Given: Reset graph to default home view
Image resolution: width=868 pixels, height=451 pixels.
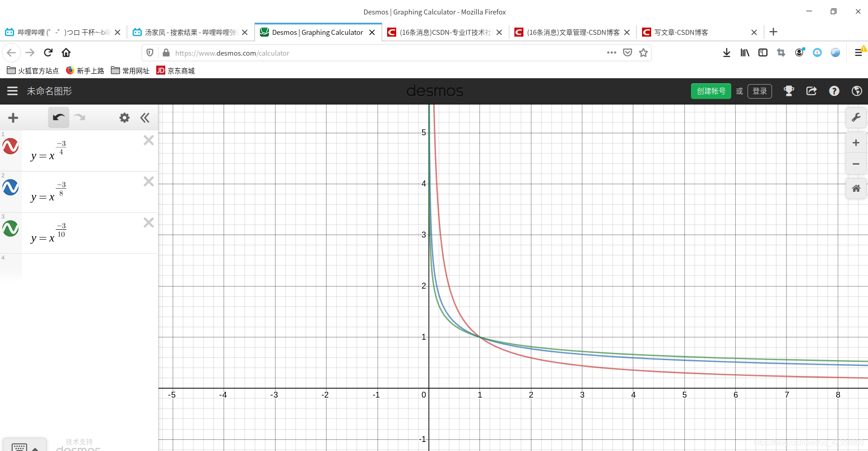Looking at the screenshot, I should (856, 189).
